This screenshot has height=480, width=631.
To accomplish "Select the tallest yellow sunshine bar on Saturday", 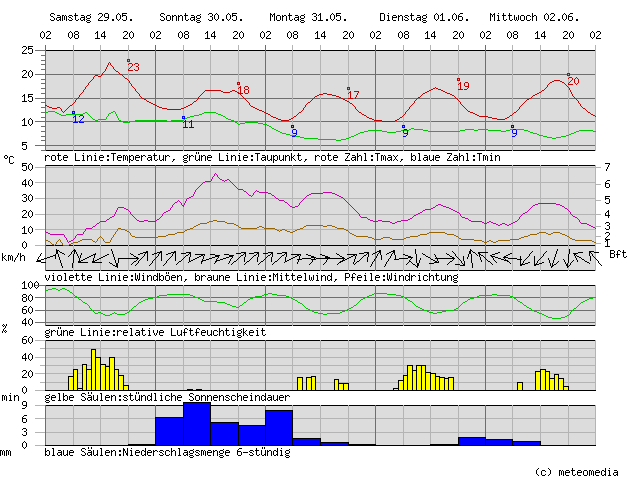I will click(x=94, y=369).
